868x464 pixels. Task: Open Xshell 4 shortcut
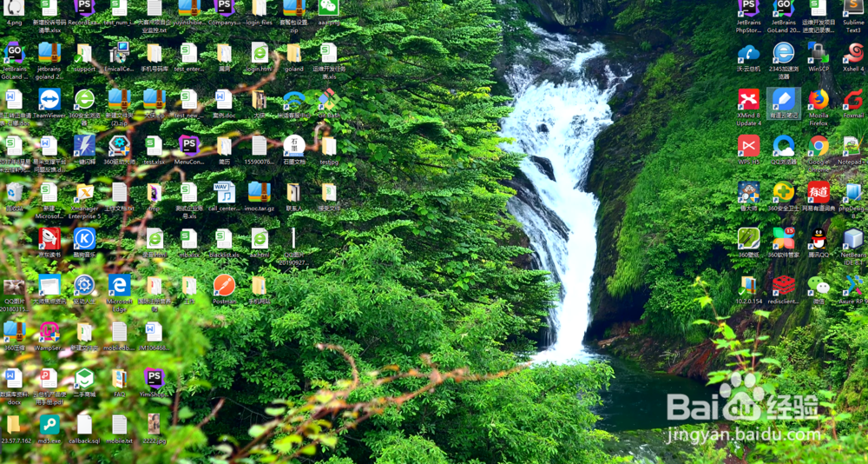[853, 53]
